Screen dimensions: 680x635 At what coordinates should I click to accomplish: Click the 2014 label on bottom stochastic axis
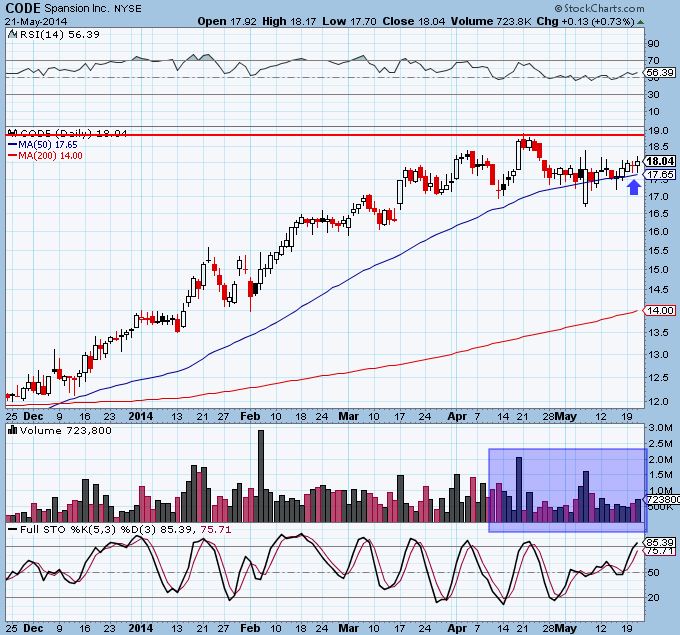(x=141, y=628)
